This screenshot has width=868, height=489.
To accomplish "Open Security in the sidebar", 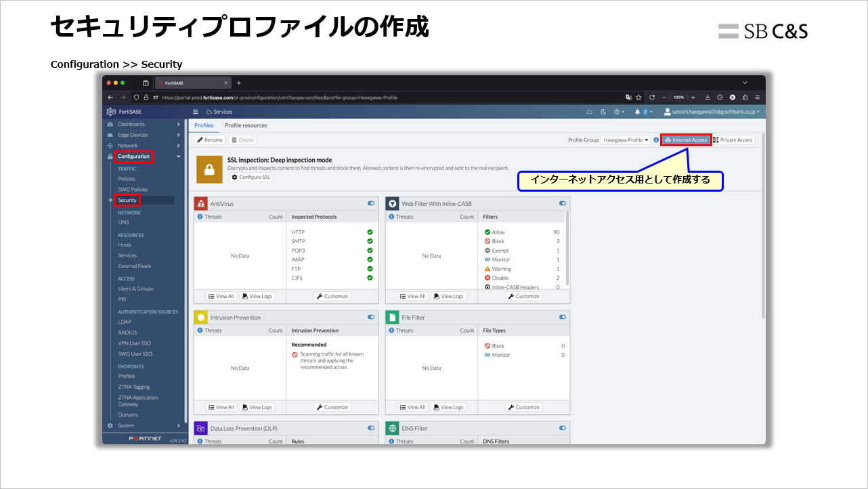I will click(127, 200).
